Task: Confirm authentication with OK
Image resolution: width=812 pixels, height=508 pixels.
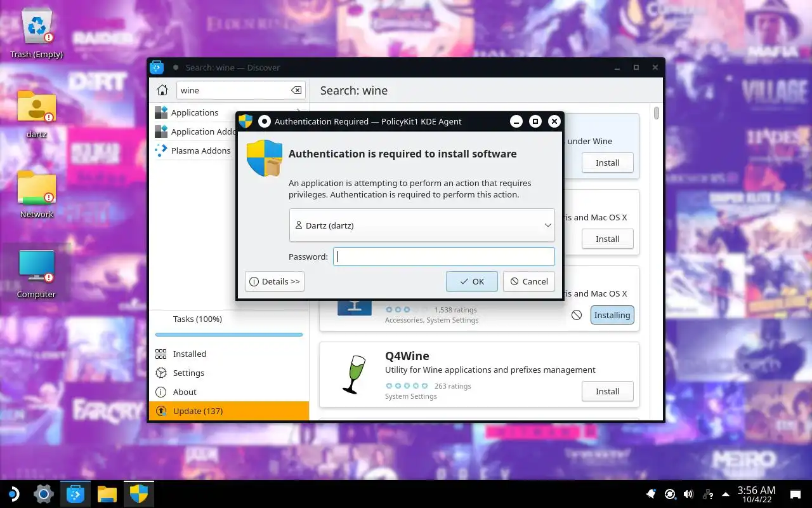Action: [x=471, y=281]
